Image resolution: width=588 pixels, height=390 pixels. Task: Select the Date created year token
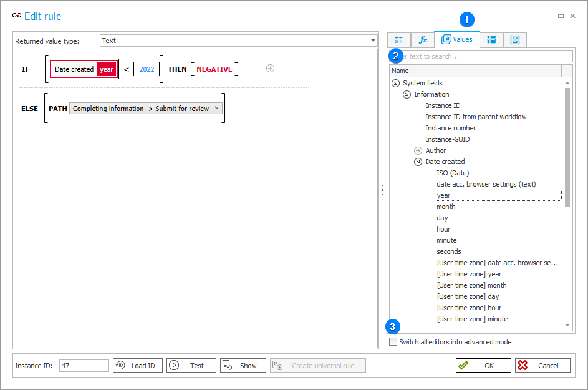(x=84, y=69)
